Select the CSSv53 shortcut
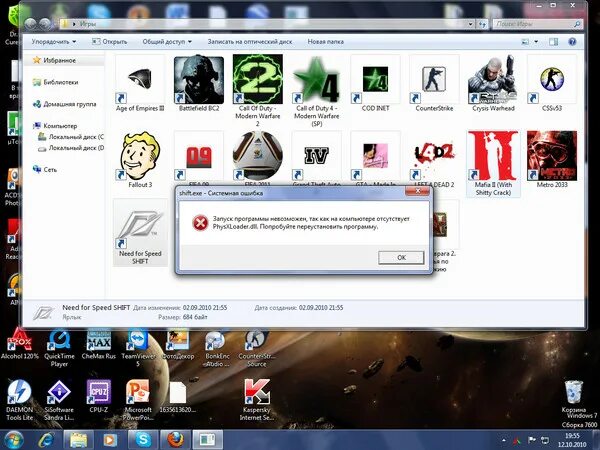Screen dimensions: 600x450 pyautogui.click(x=552, y=84)
